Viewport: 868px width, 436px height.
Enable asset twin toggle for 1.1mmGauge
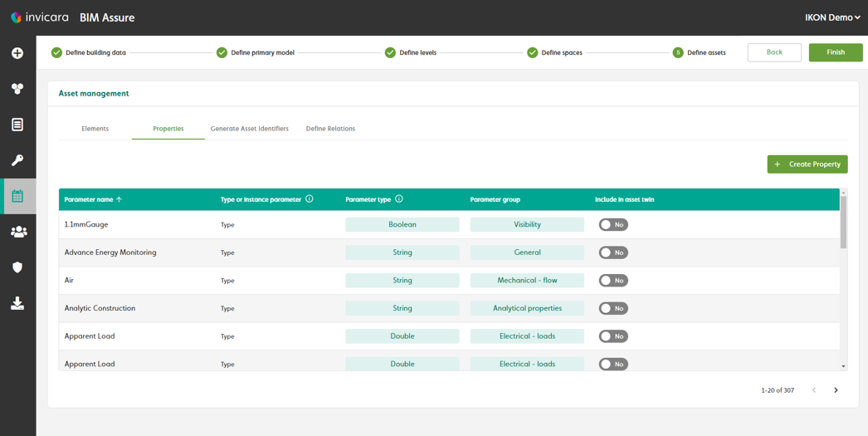tap(613, 225)
